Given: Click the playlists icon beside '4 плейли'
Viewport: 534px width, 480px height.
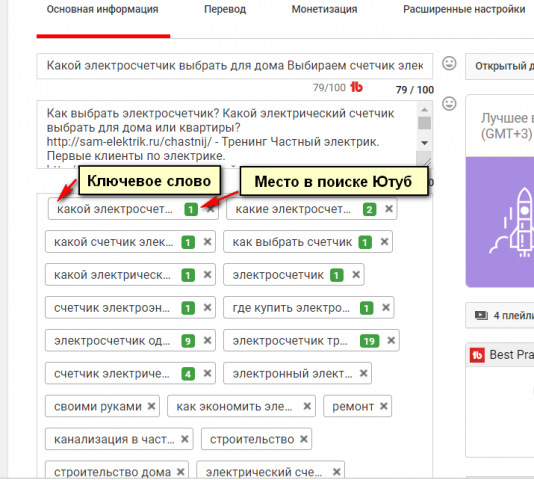Looking at the screenshot, I should coord(481,315).
